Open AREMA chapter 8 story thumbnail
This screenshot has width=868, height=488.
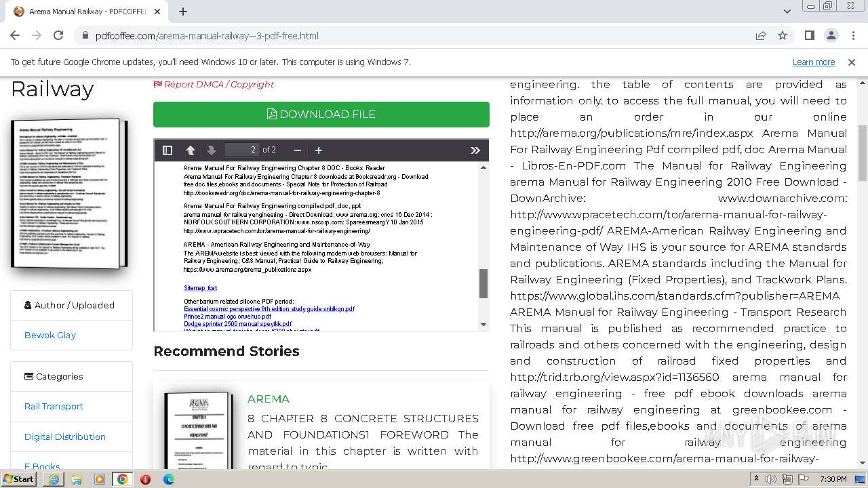(199, 431)
